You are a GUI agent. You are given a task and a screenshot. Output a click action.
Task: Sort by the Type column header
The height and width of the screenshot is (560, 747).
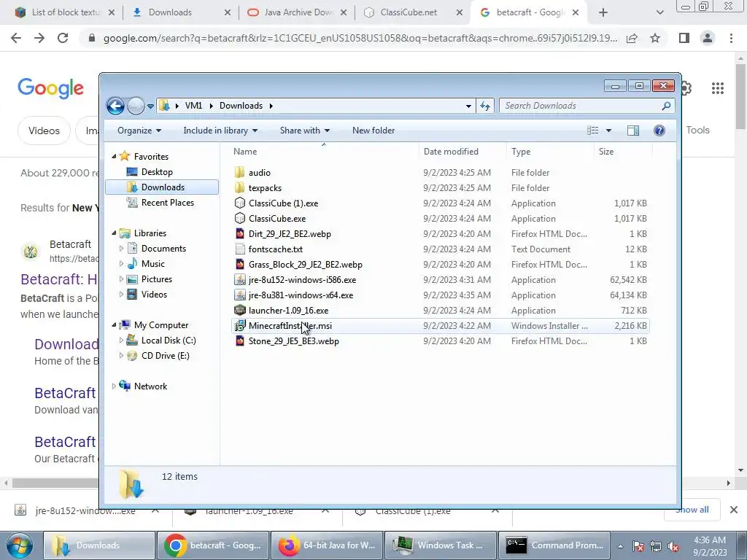(550, 152)
